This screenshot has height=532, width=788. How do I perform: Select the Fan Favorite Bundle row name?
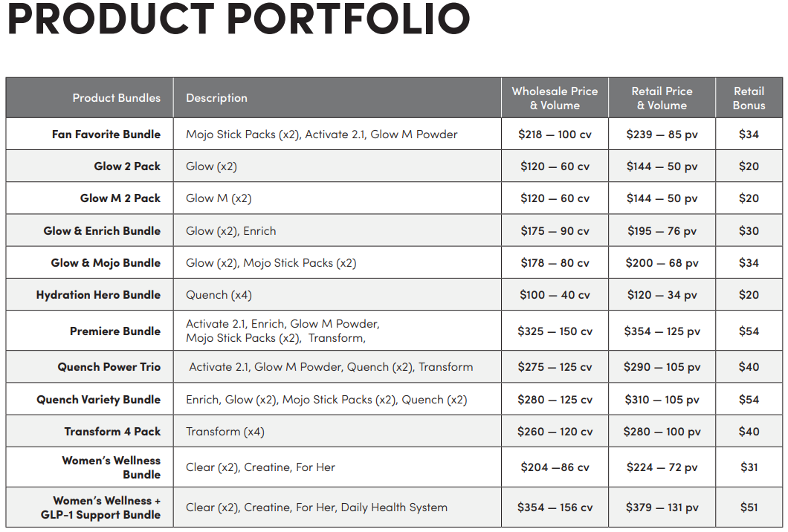click(106, 134)
